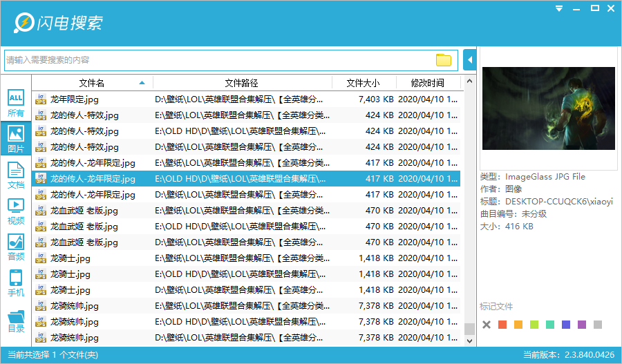The width and height of the screenshot is (622, 364).
Task: Open the 文档 (Documents) category
Action: pyautogui.click(x=15, y=175)
